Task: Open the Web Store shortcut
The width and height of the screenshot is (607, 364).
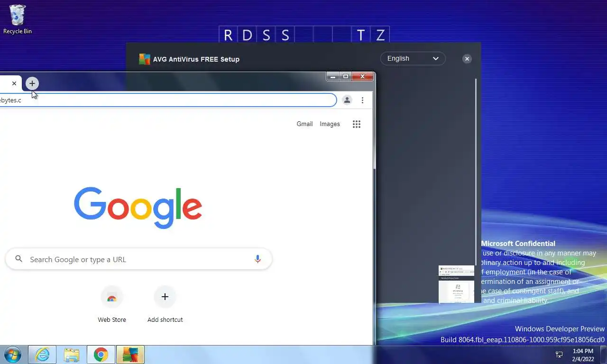Action: coord(112,304)
